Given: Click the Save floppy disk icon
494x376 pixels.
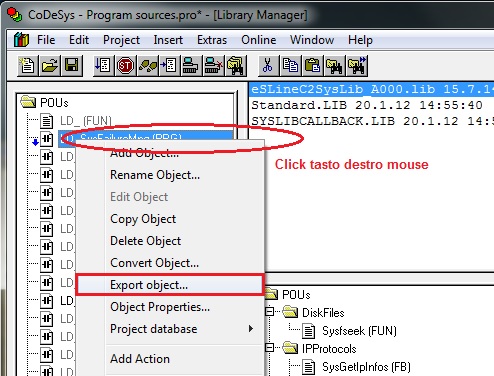Looking at the screenshot, I should (x=72, y=65).
